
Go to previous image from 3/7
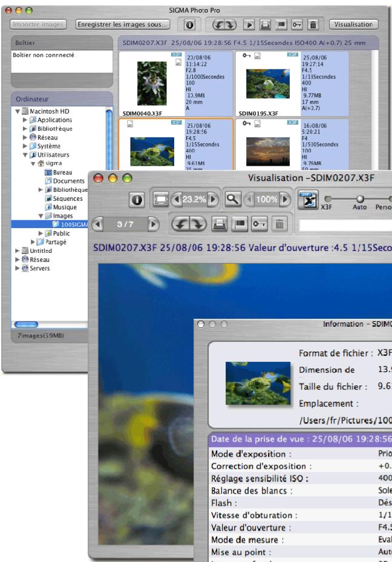97,224
